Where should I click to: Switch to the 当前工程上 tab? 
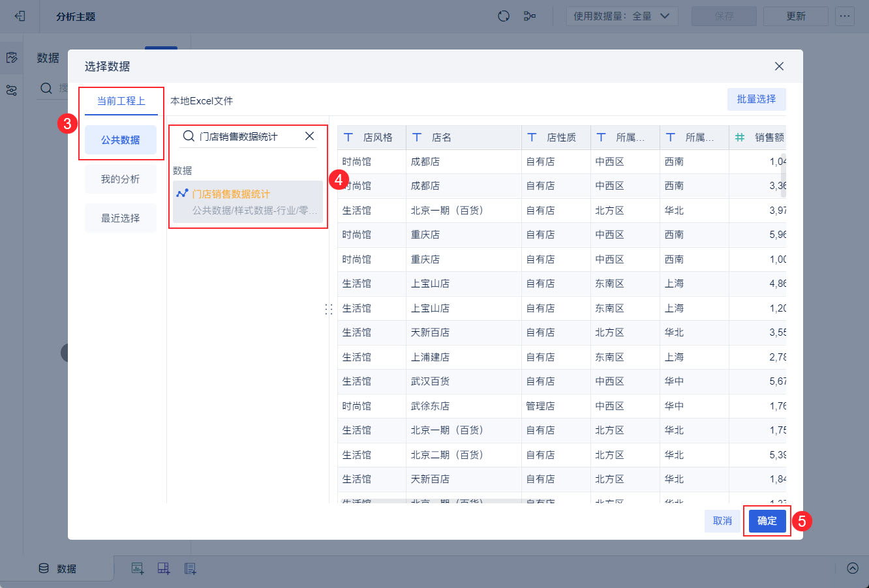pyautogui.click(x=121, y=101)
